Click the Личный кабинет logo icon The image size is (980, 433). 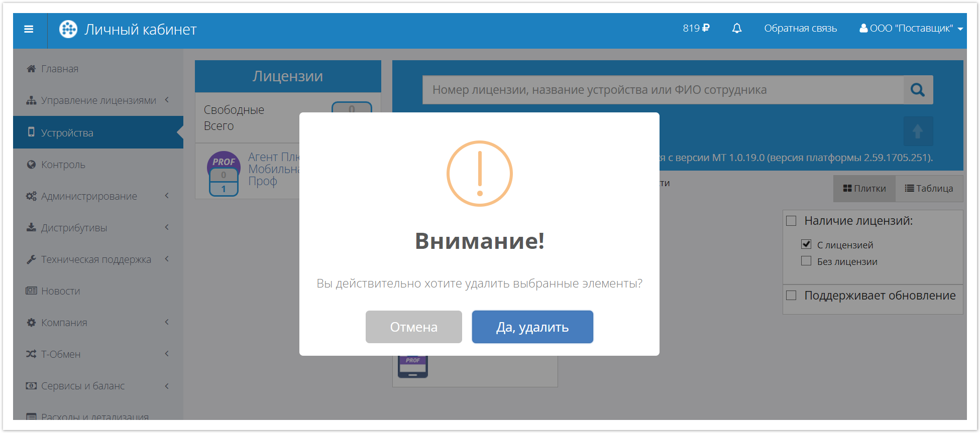tap(68, 29)
